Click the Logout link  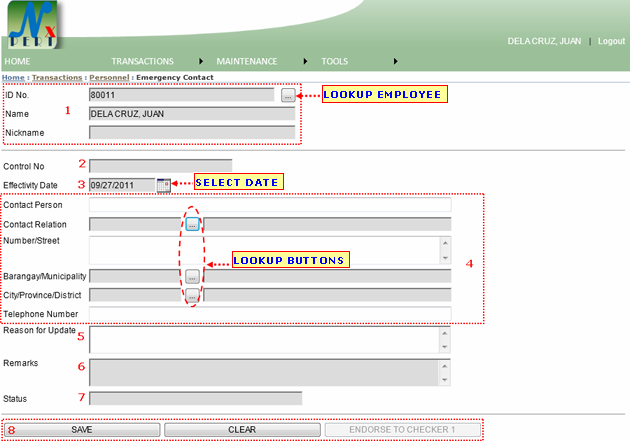(611, 41)
